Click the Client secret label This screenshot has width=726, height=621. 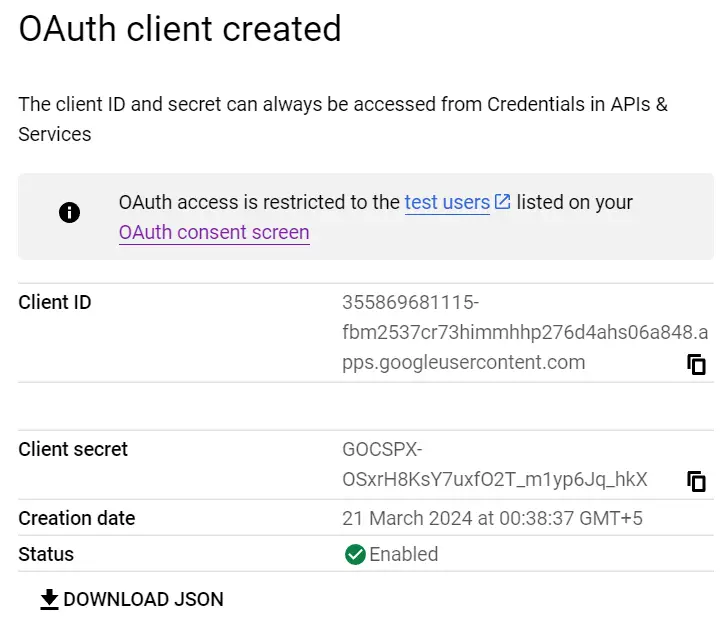pos(73,449)
